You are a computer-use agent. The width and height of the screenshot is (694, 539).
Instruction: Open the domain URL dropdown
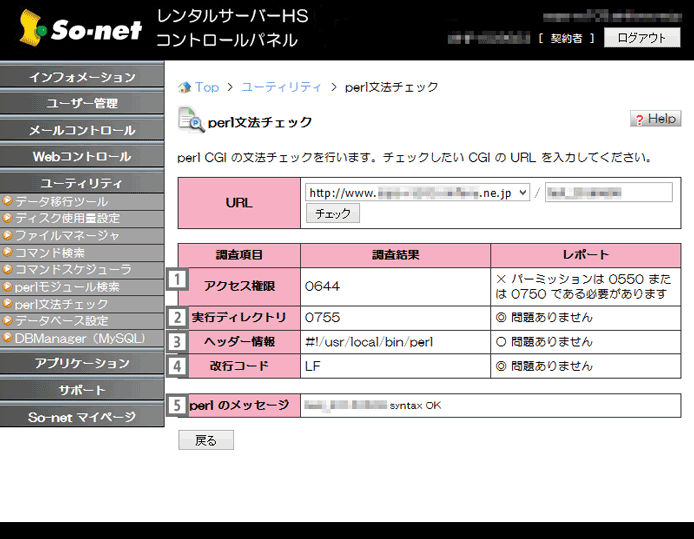tap(417, 192)
